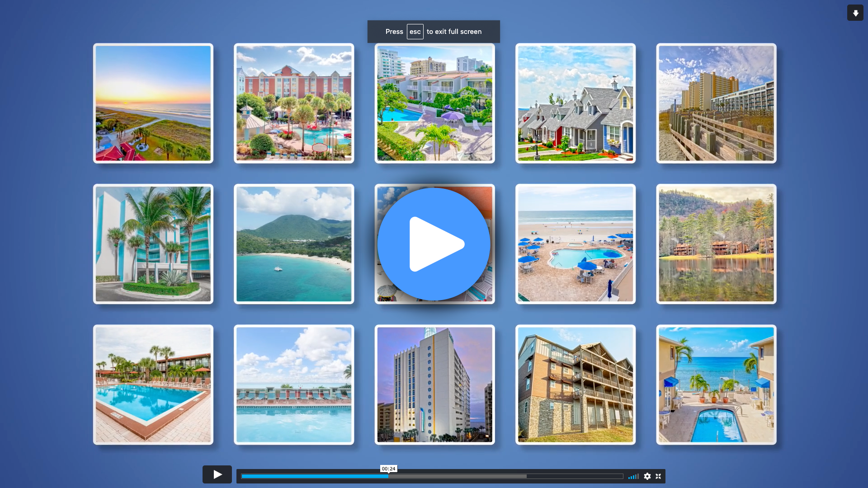Select the lakeside forest cabins thumbnail
The height and width of the screenshot is (488, 868).
pos(716,244)
